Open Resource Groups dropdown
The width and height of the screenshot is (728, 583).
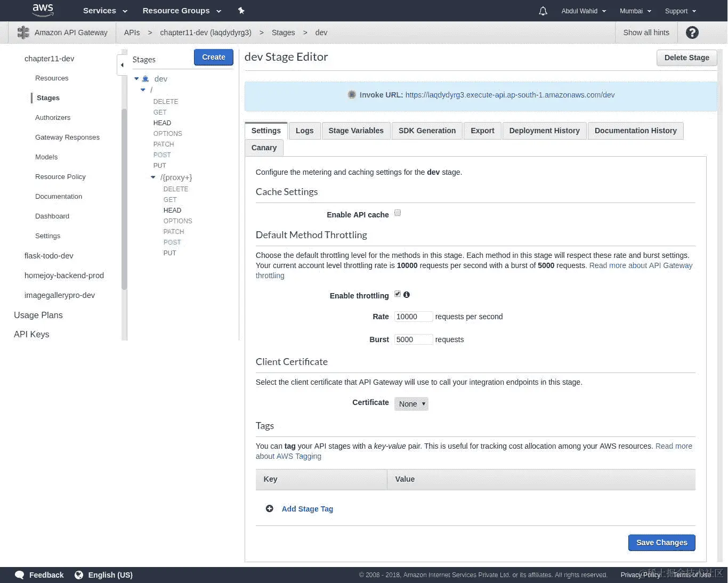point(182,11)
